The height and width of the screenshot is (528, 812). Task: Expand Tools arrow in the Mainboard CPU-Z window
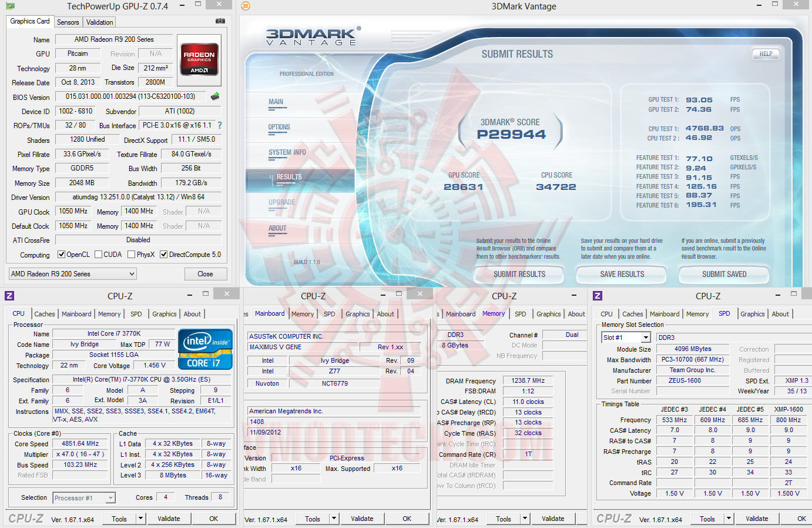click(334, 519)
